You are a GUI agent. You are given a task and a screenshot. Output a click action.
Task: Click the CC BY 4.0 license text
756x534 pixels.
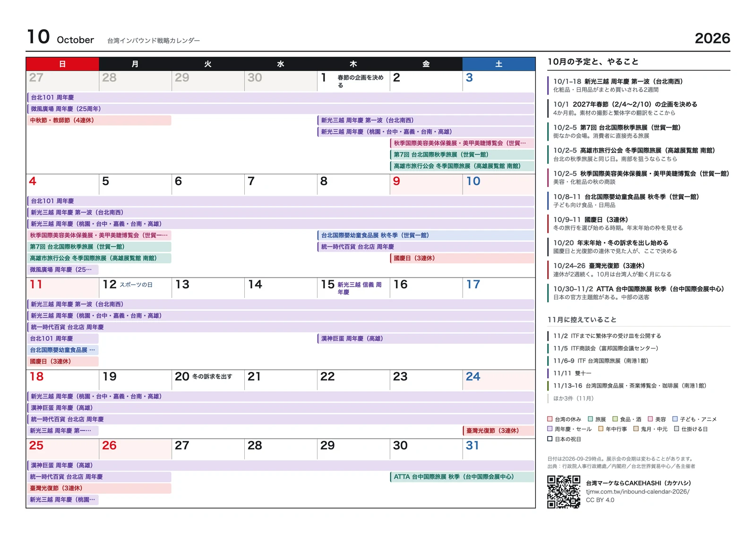click(600, 500)
